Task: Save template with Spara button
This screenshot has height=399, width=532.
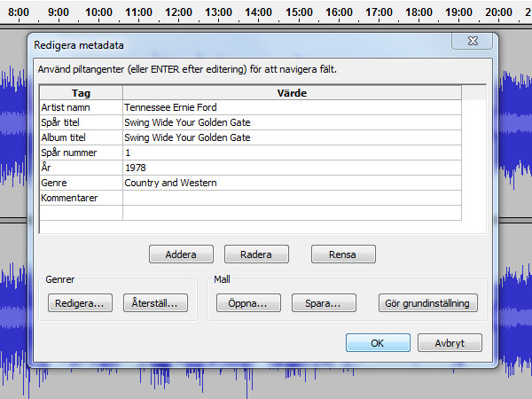Action: pos(324,302)
